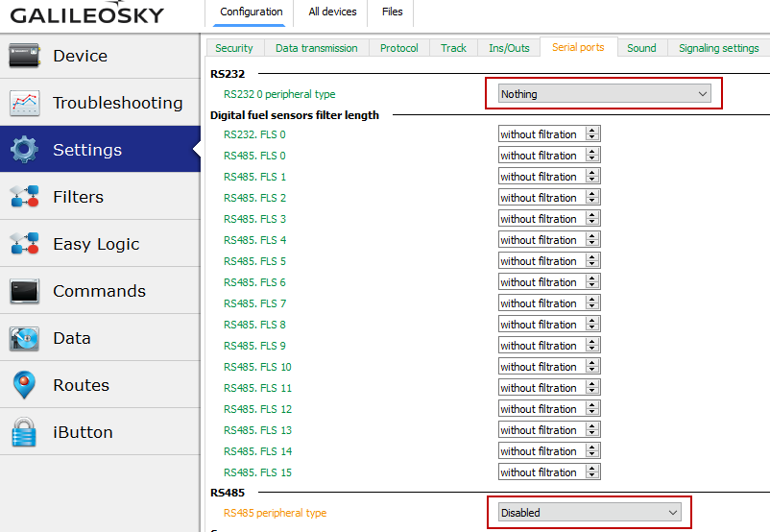Viewport: 770px width, 532px height.
Task: Open the Sound tab
Action: click(x=641, y=48)
